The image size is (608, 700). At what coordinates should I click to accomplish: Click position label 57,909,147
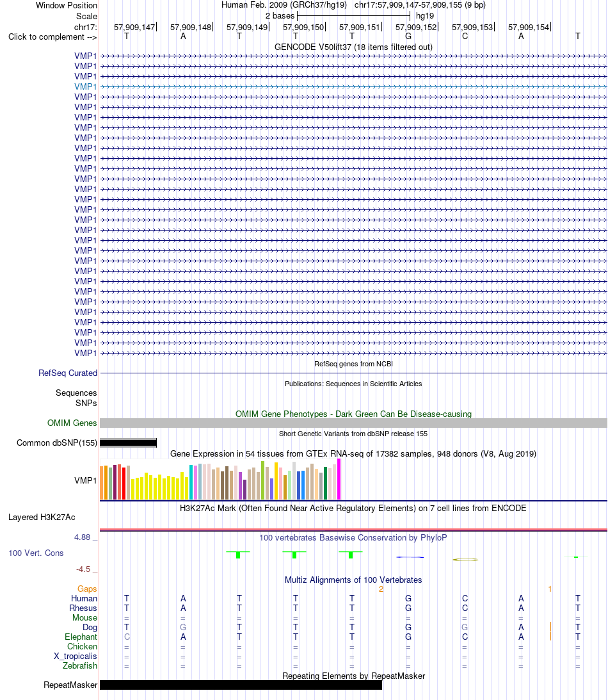[134, 28]
